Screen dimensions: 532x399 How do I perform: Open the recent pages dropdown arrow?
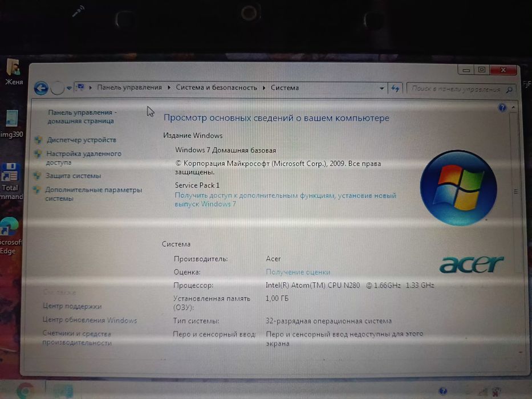(69, 88)
